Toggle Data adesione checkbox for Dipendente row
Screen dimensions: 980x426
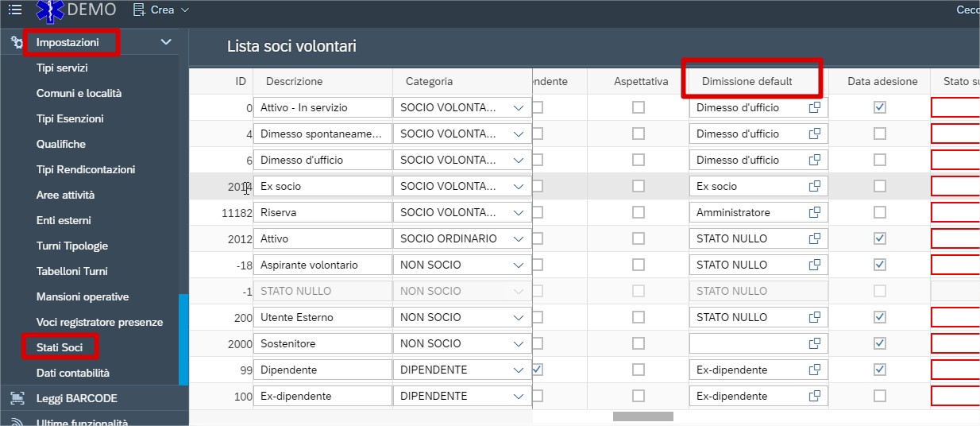click(879, 370)
